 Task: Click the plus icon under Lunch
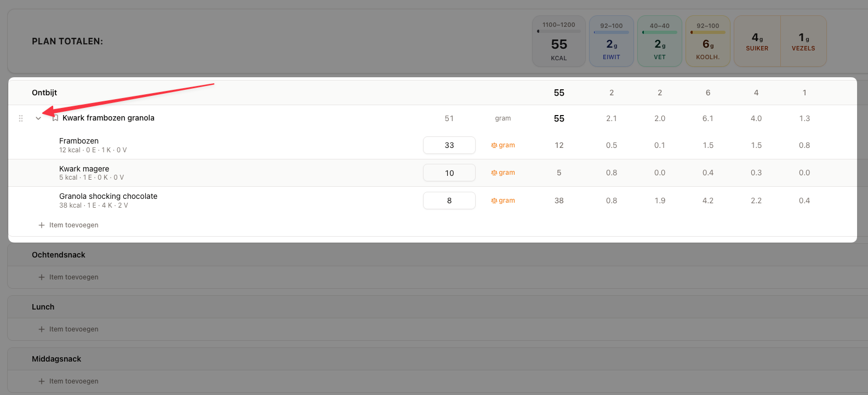[42, 329]
